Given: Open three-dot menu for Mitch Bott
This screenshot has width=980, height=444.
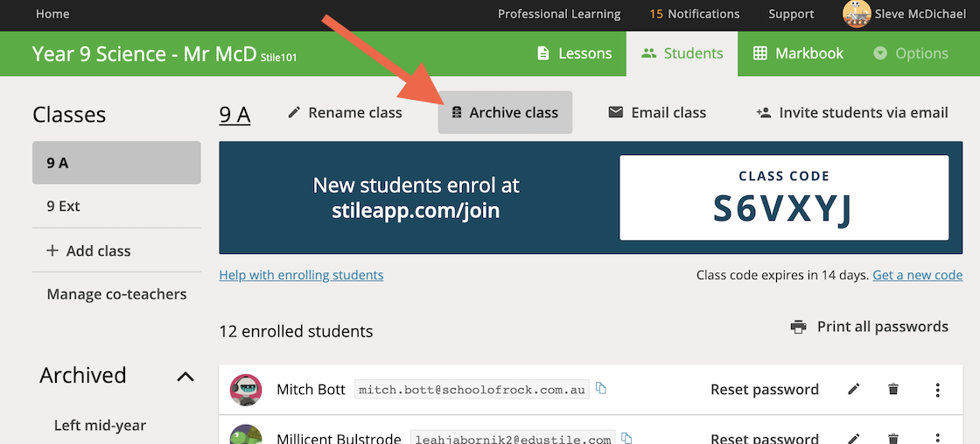Looking at the screenshot, I should coord(937,390).
